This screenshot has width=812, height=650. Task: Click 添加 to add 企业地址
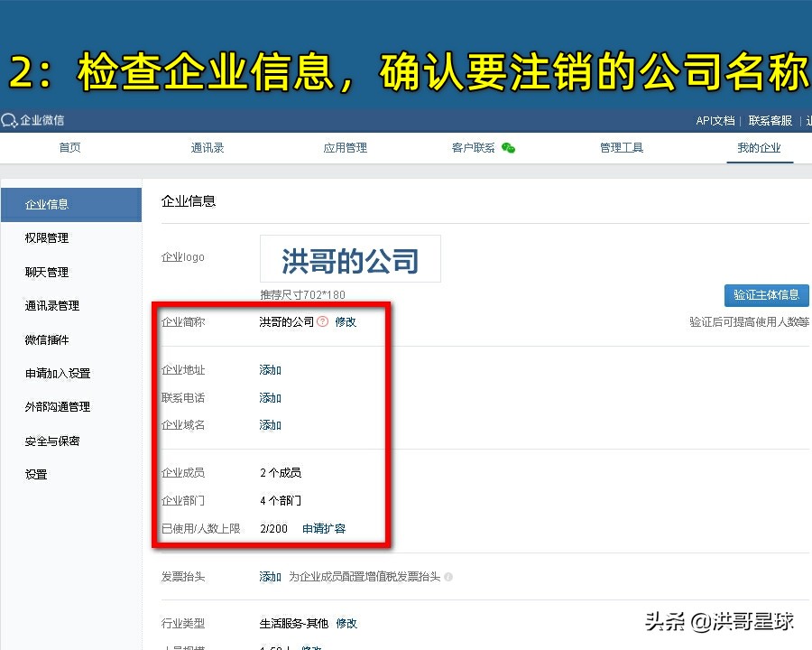coord(269,369)
